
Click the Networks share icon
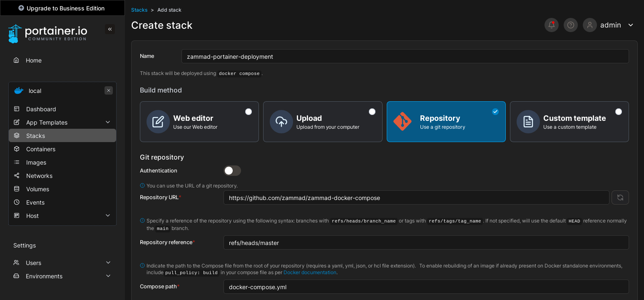pyautogui.click(x=17, y=175)
